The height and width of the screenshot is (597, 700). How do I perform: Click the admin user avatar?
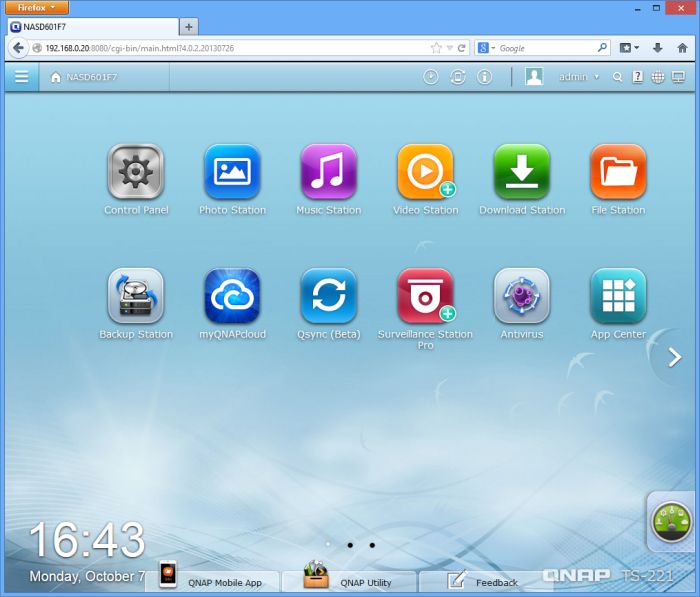[x=534, y=76]
